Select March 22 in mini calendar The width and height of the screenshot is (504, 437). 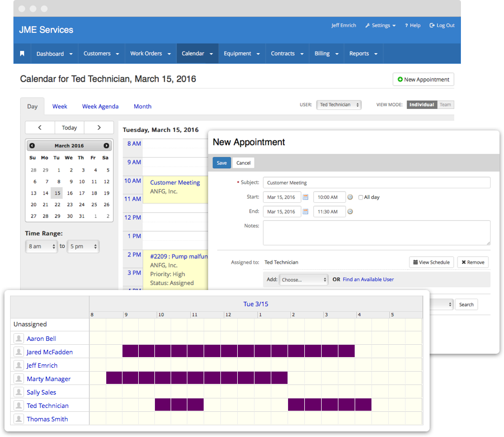[x=57, y=205]
